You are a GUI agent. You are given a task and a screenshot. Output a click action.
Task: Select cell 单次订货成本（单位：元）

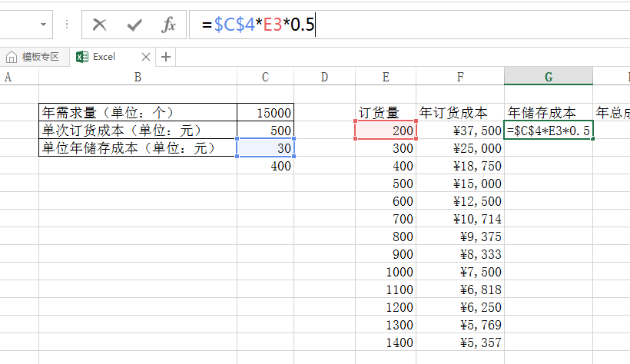(138, 131)
